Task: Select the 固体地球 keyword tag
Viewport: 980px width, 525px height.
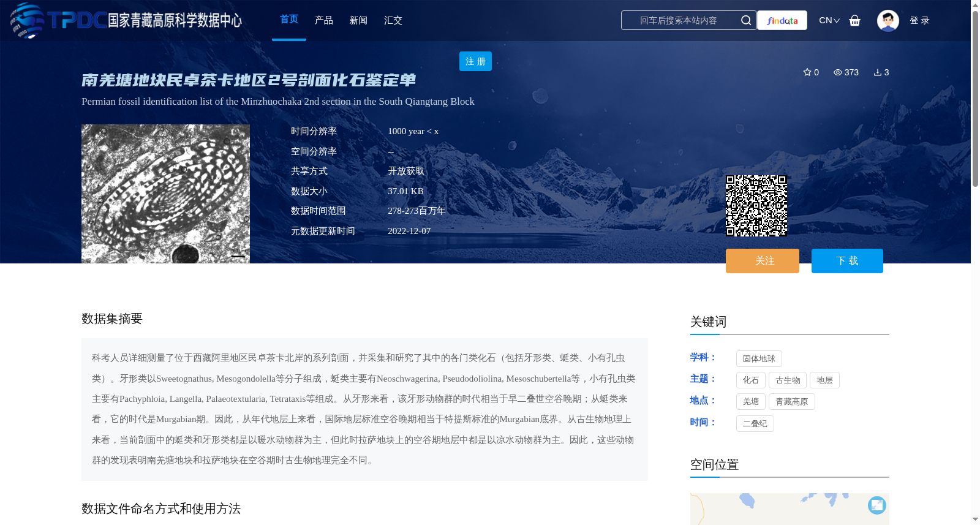Action: pyautogui.click(x=759, y=359)
